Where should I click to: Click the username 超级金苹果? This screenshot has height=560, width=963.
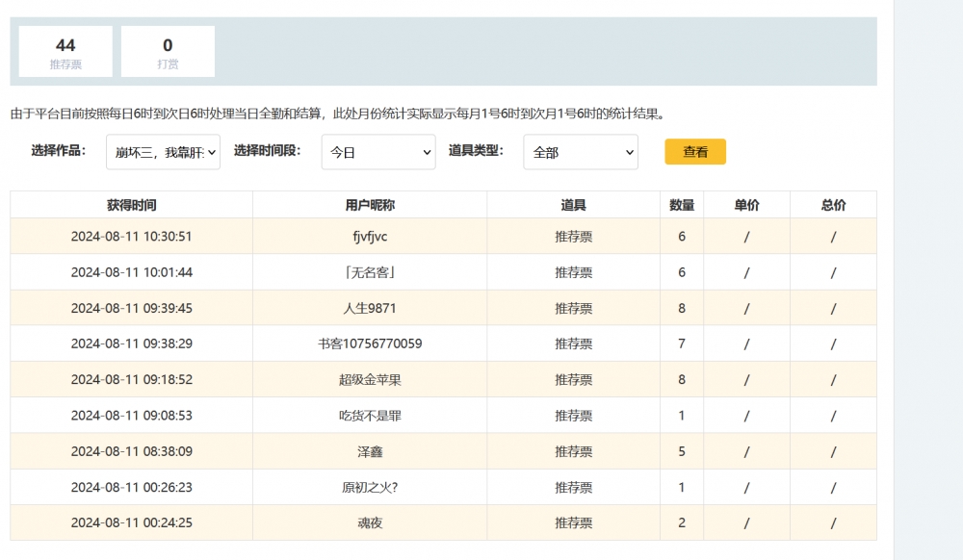[x=370, y=380]
